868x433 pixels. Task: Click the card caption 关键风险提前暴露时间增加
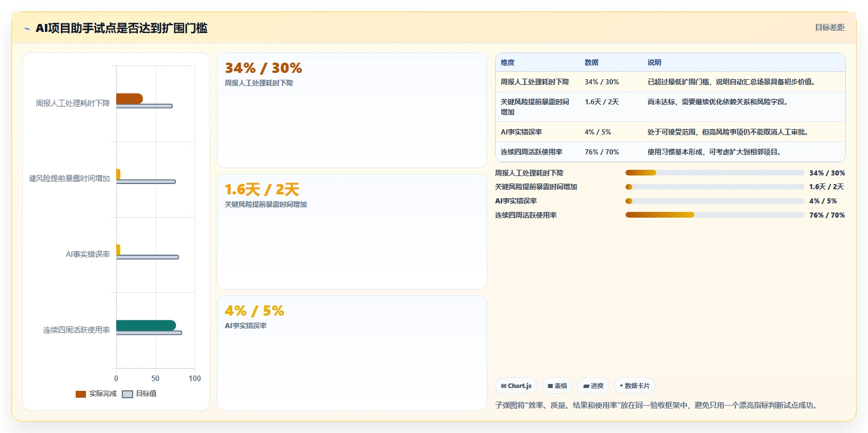click(x=266, y=205)
